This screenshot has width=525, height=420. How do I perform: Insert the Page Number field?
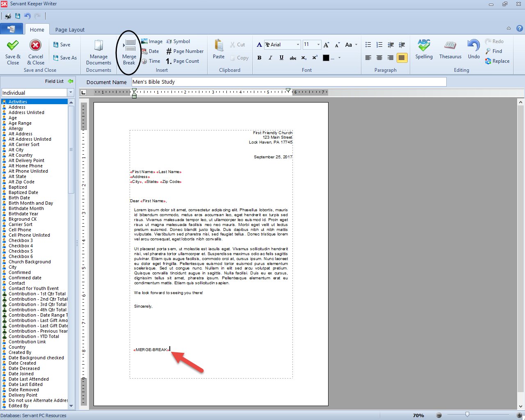click(185, 51)
